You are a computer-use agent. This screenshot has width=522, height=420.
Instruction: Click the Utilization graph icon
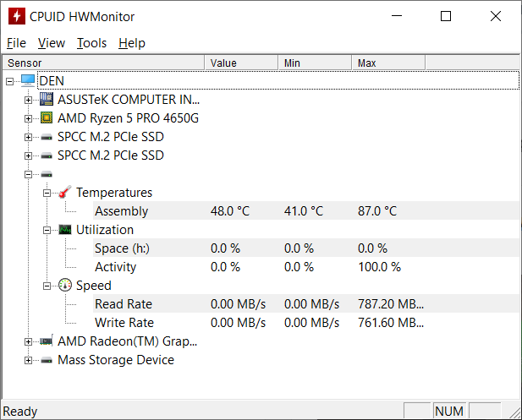click(x=65, y=230)
